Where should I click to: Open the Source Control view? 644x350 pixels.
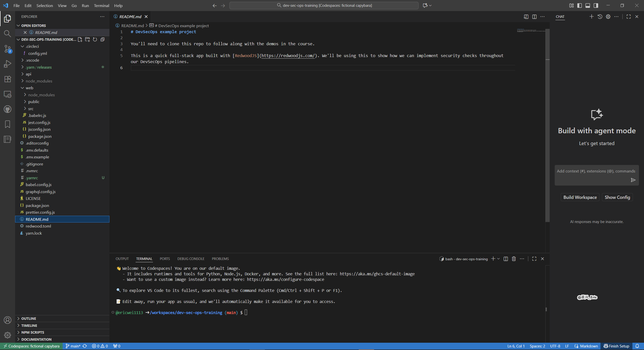click(8, 49)
